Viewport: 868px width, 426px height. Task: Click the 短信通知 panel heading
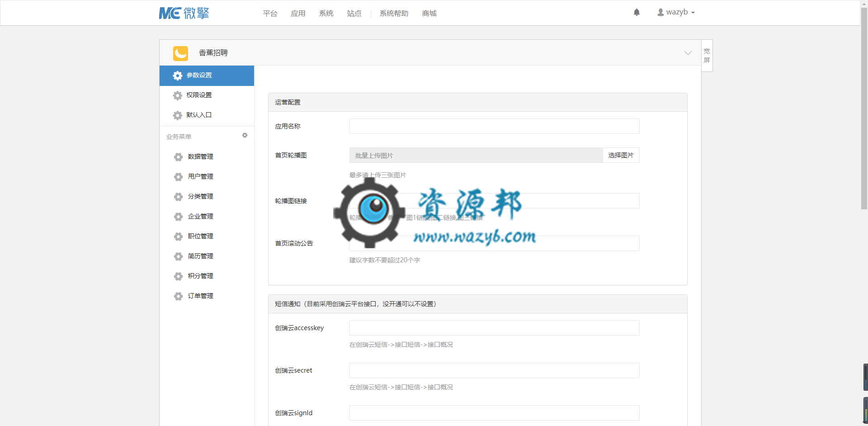point(478,304)
